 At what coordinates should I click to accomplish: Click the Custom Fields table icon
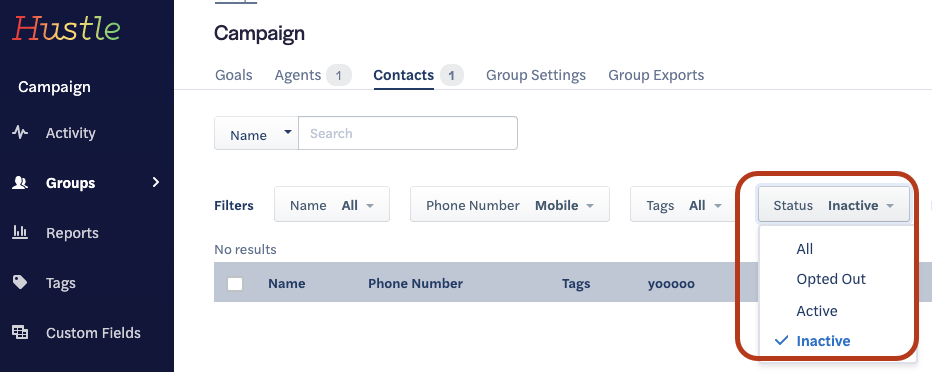click(x=20, y=332)
